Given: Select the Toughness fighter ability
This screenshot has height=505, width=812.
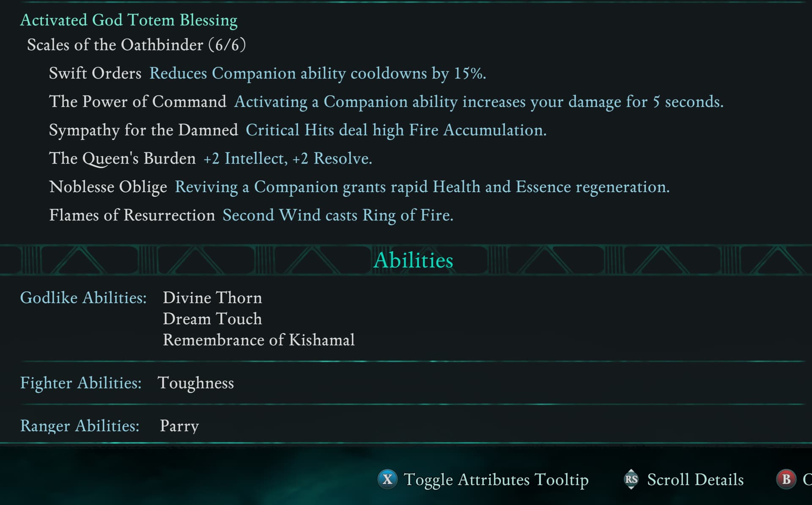Looking at the screenshot, I should pyautogui.click(x=196, y=383).
